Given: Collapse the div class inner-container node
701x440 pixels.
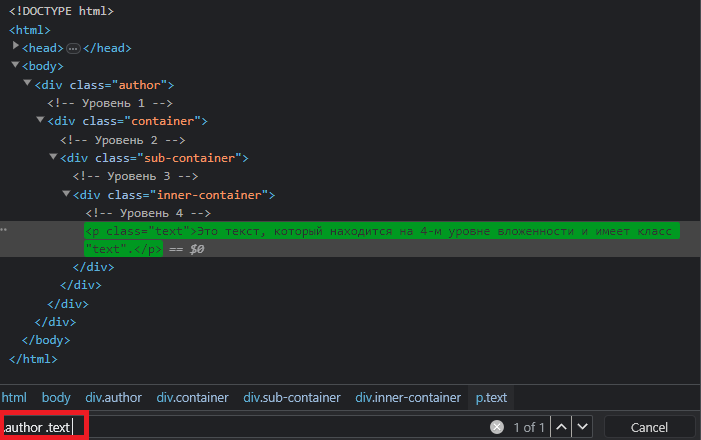Looking at the screenshot, I should click(66, 194).
